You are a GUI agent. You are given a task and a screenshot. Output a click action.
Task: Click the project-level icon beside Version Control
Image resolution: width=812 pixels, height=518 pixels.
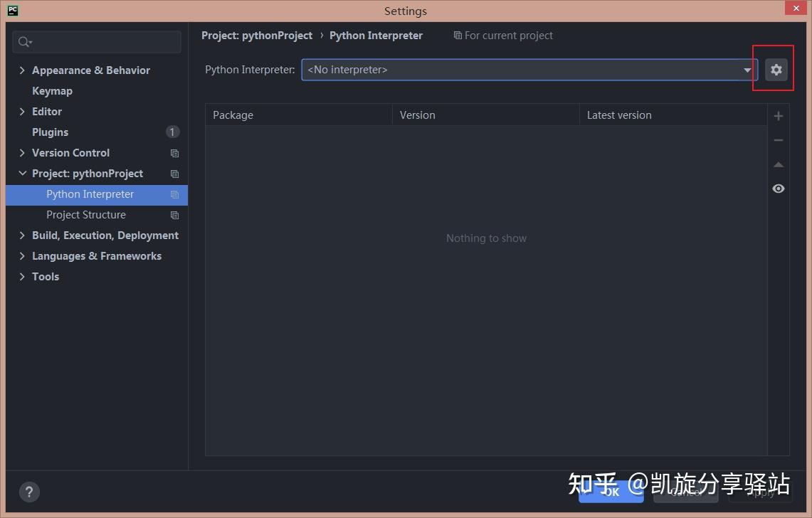174,153
